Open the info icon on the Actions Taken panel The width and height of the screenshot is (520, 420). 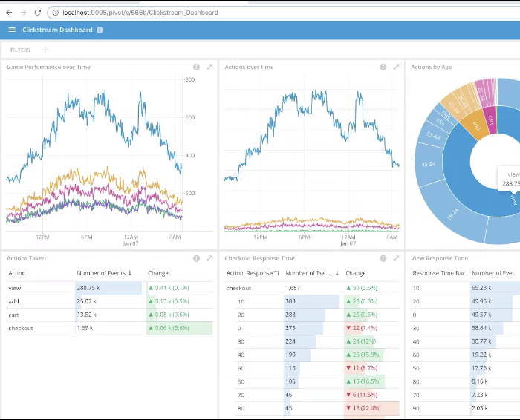click(197, 258)
